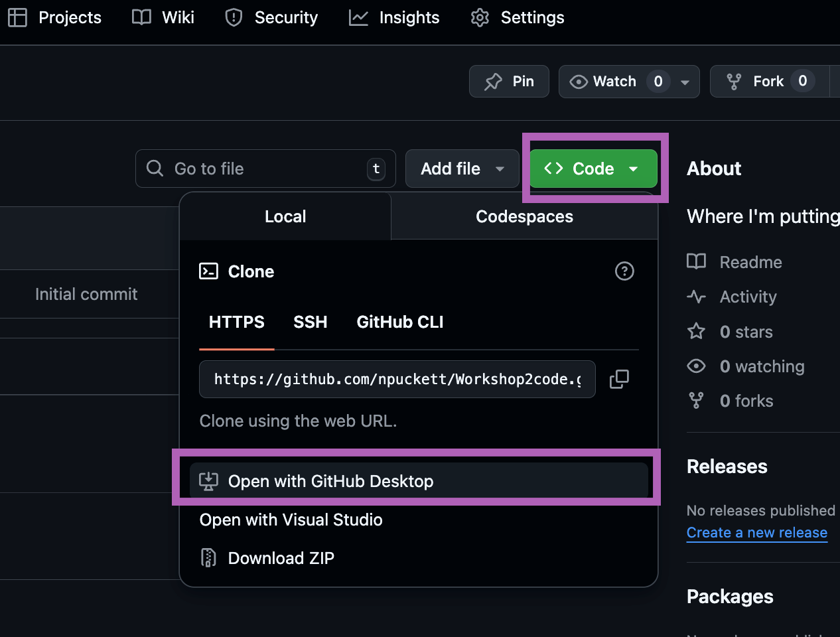Select the GitHub CLI clone option
840x637 pixels.
coord(400,322)
